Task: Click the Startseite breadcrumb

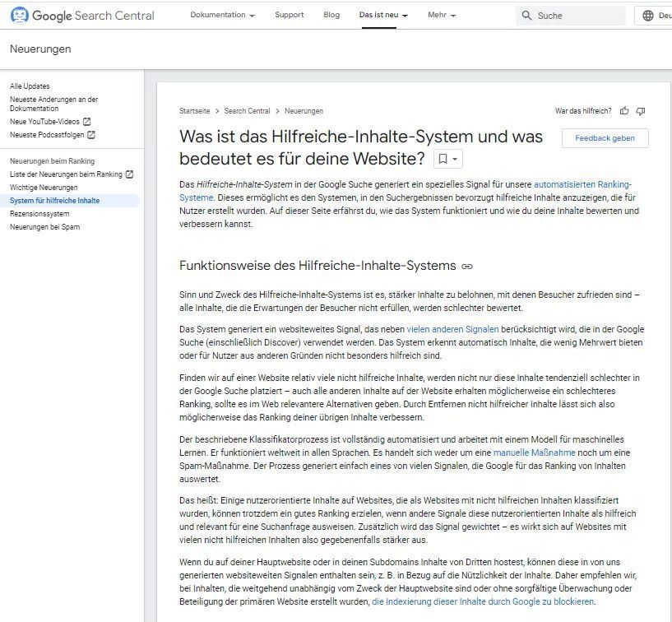Action: click(195, 111)
